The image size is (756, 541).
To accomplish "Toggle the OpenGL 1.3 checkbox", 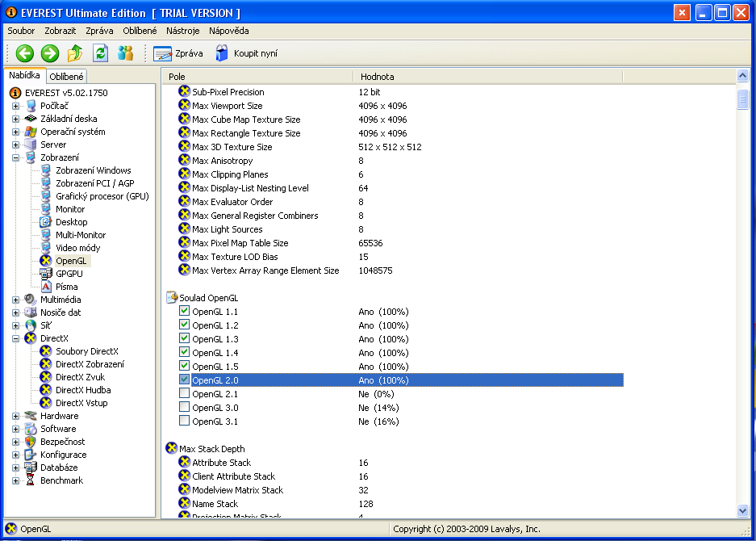I will tap(184, 338).
